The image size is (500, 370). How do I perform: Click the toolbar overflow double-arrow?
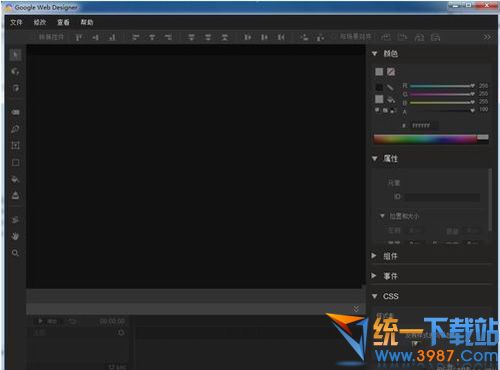coord(487,37)
